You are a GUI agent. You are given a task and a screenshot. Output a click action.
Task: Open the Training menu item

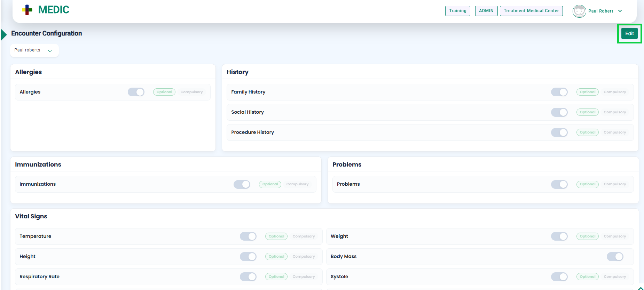pos(457,11)
